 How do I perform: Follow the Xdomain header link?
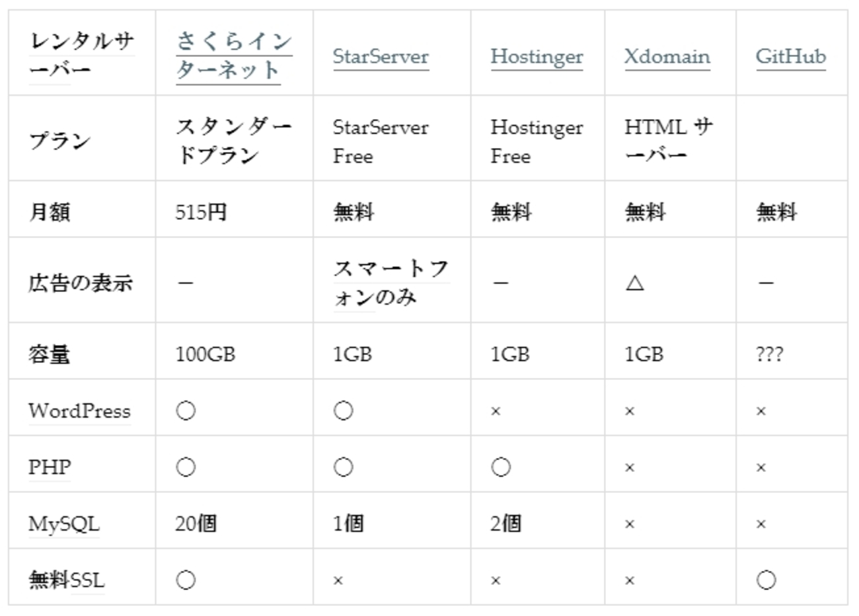click(667, 57)
